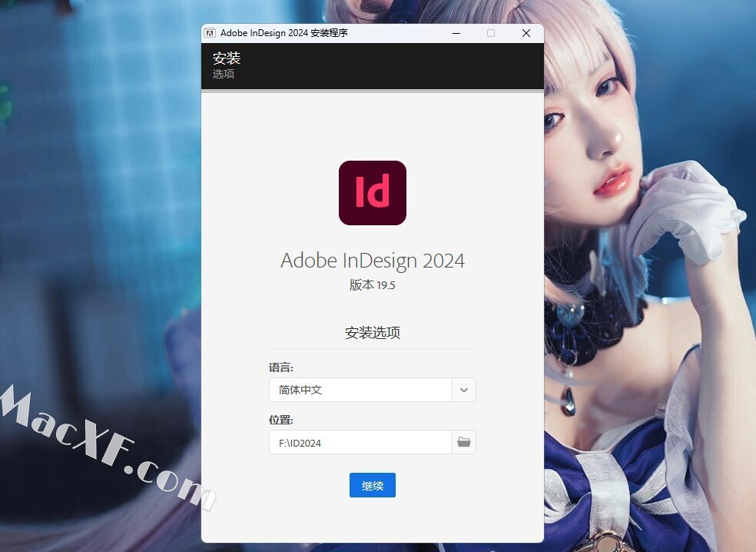Click the 安装选项 heading text
Viewport: 756px width, 552px height.
point(372,332)
